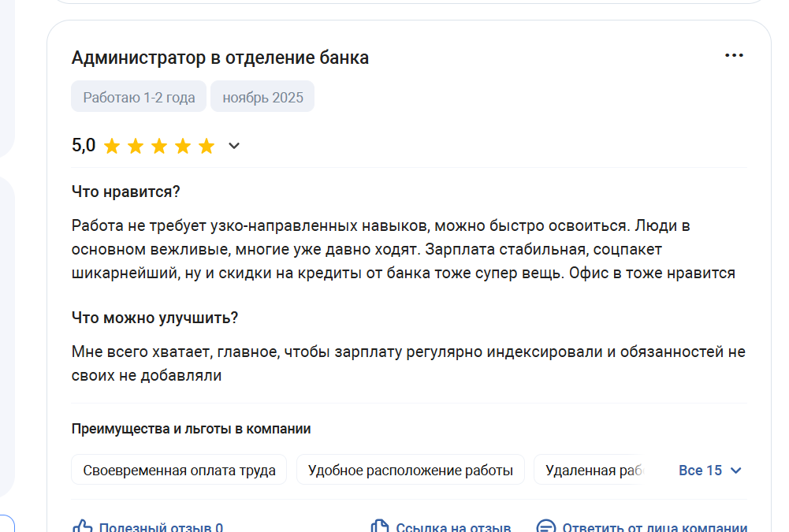Click the Удобное расположение работы chip
The width and height of the screenshot is (789, 532).
click(x=410, y=471)
